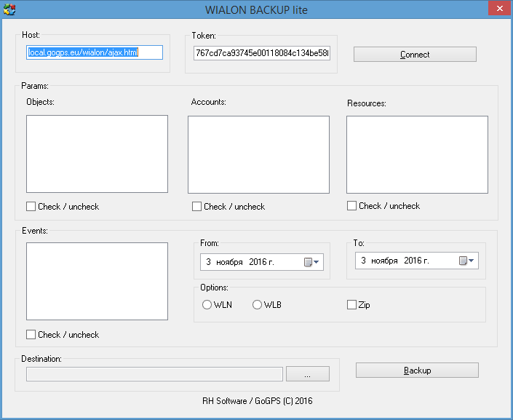
Task: Select the WLB radio option
Action: (x=257, y=305)
